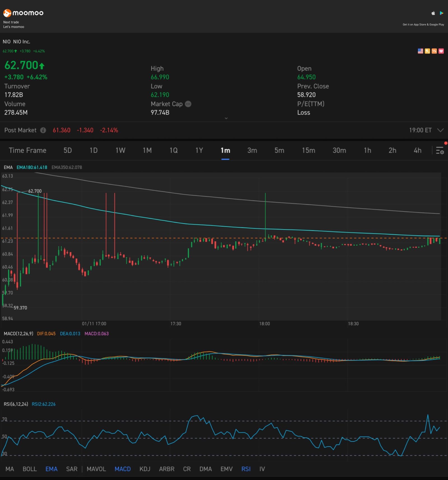The height and width of the screenshot is (480, 448).
Task: Open chart settings list icon
Action: point(440,150)
